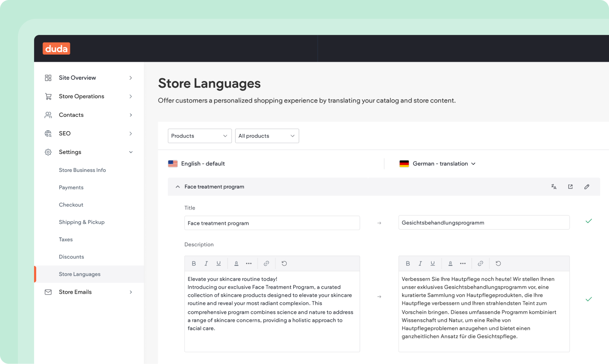Image resolution: width=609 pixels, height=364 pixels.
Task: Apply bold in the English description toolbar
Action: coord(194,263)
